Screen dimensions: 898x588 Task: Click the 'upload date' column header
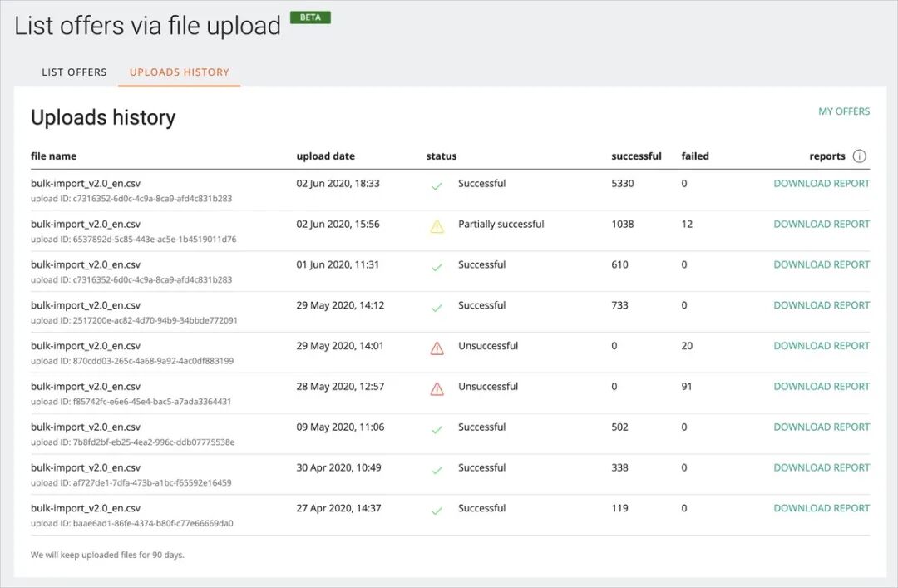325,156
